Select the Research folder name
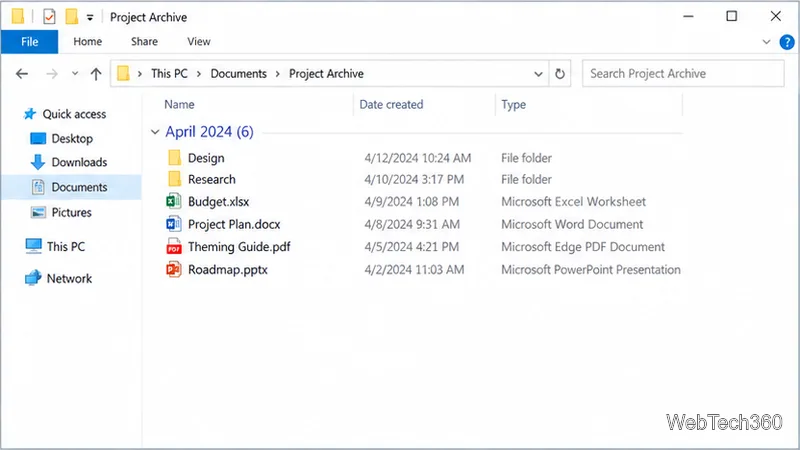The image size is (800, 450). (212, 180)
